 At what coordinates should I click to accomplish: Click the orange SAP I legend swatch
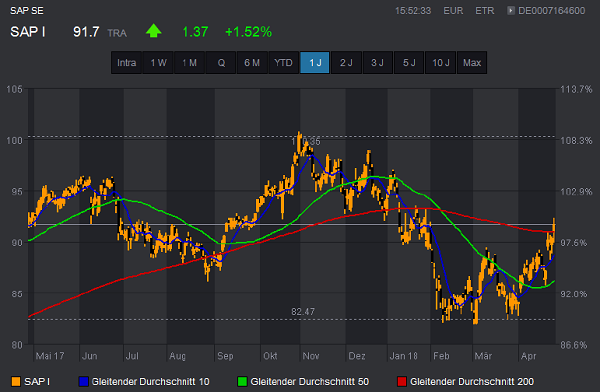(x=16, y=382)
